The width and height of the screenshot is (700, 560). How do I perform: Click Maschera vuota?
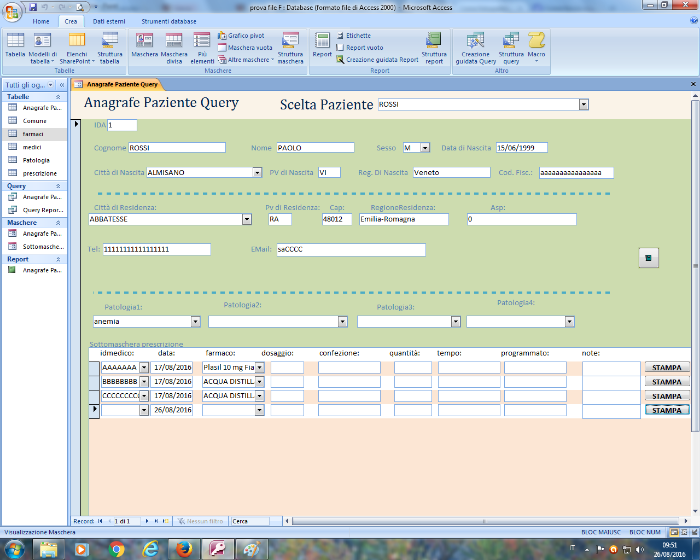tap(245, 47)
